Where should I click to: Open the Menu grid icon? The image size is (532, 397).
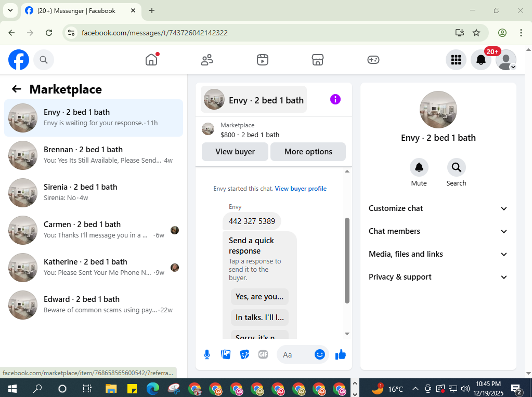click(456, 60)
